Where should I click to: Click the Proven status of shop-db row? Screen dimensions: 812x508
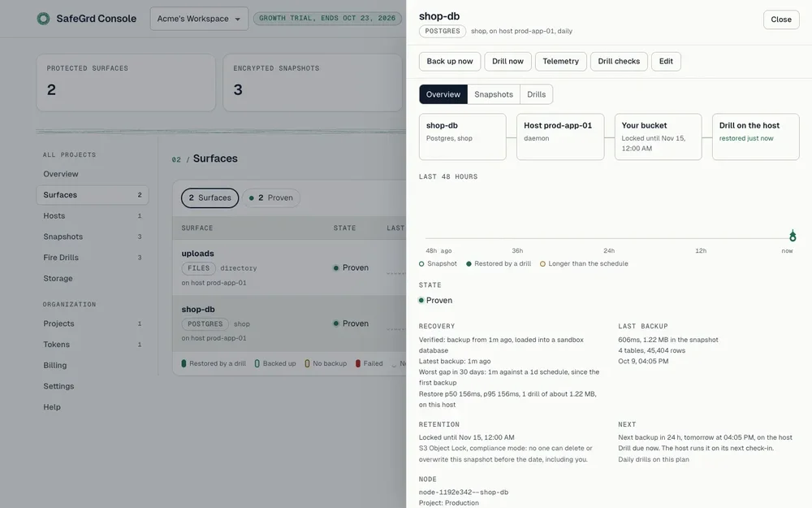pyautogui.click(x=351, y=323)
